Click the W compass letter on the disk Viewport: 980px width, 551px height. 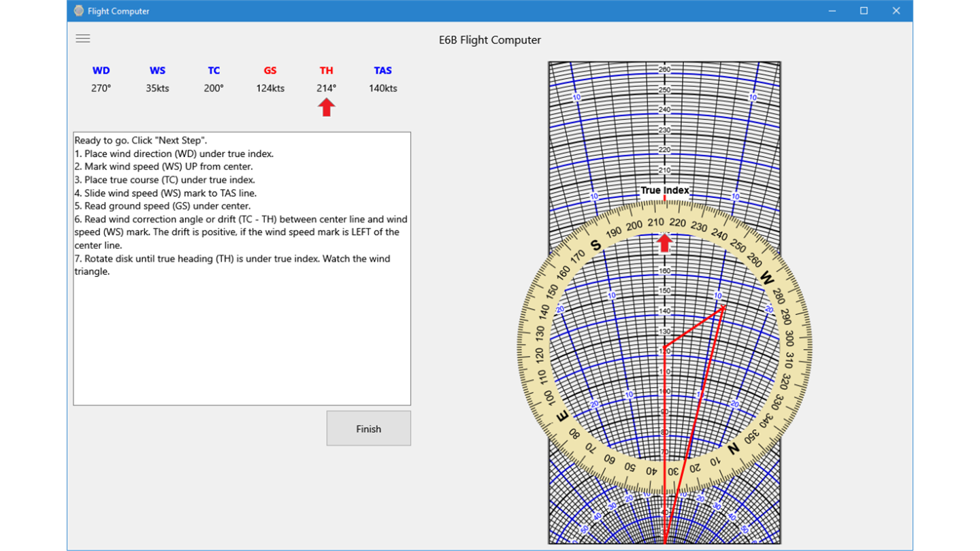click(767, 278)
